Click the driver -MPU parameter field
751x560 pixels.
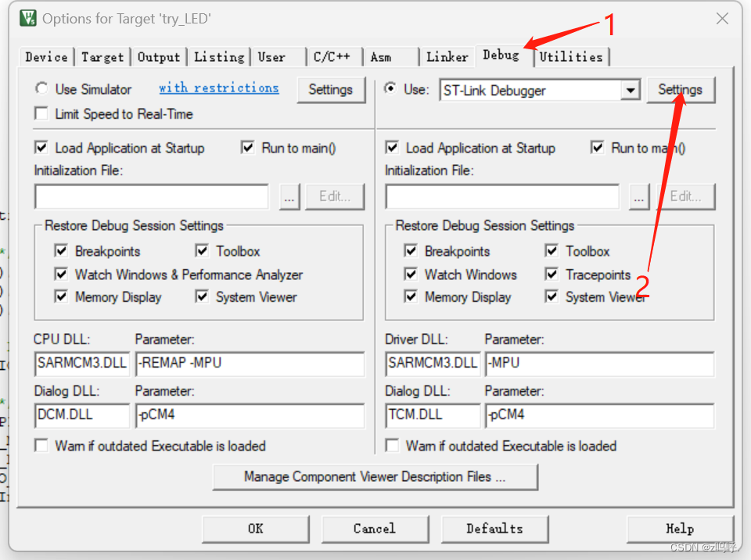(600, 363)
